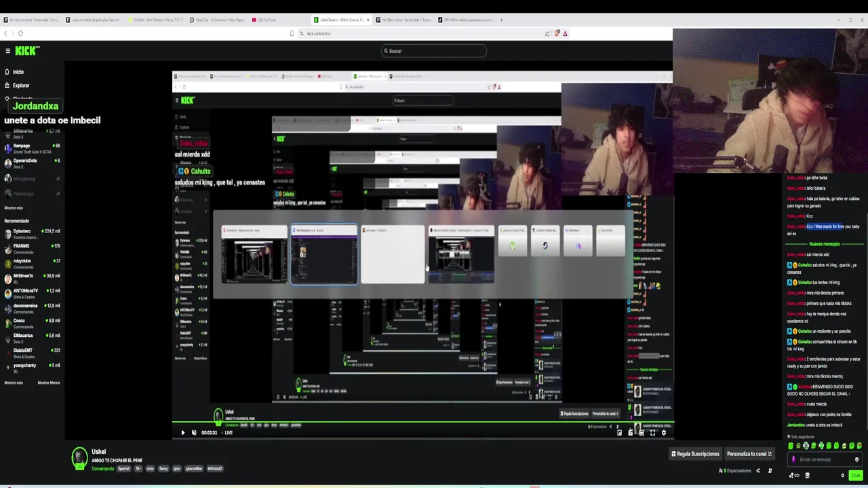This screenshot has width=868, height=488.
Task: Open davooxeneize recommended channel
Action: (x=32, y=308)
